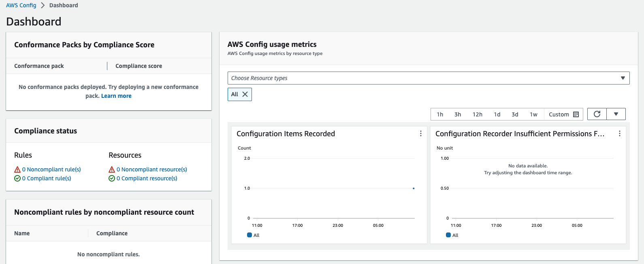This screenshot has width=644, height=264.
Task: Click the Learn more link for conformance packs
Action: [x=116, y=96]
